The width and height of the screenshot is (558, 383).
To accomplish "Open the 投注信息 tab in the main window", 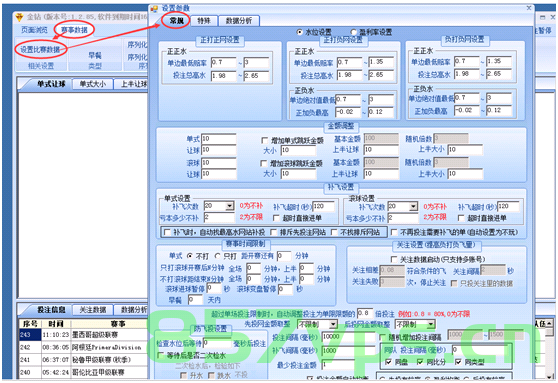I will (51, 310).
